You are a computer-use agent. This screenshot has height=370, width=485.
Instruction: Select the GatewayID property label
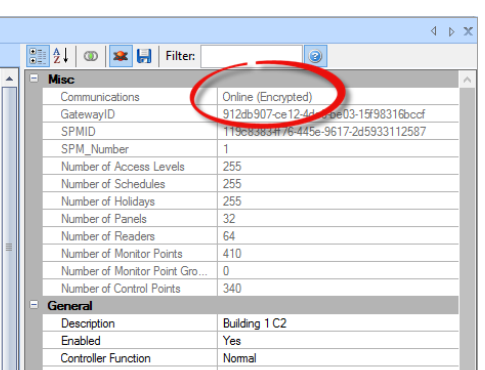(88, 114)
